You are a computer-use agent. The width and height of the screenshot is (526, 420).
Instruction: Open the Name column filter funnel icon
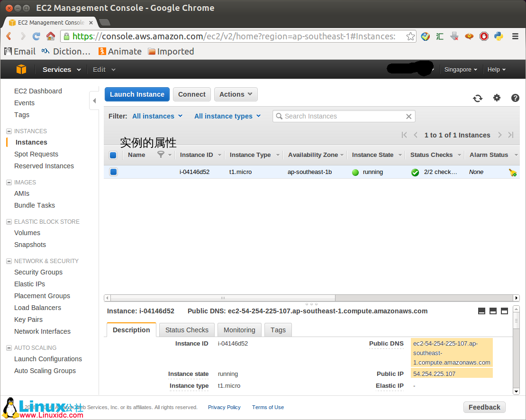click(161, 155)
